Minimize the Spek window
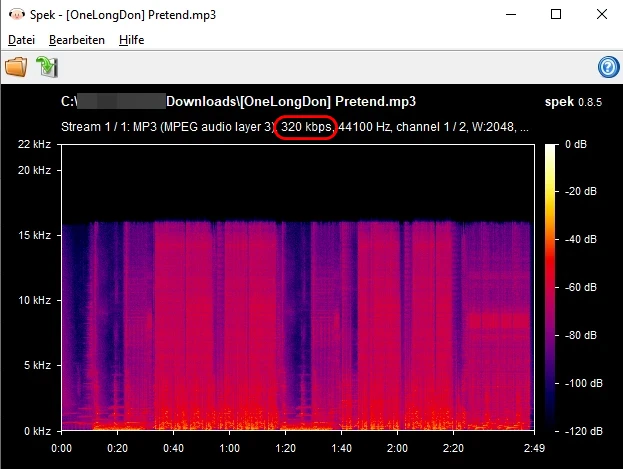This screenshot has height=469, width=623. [x=511, y=15]
